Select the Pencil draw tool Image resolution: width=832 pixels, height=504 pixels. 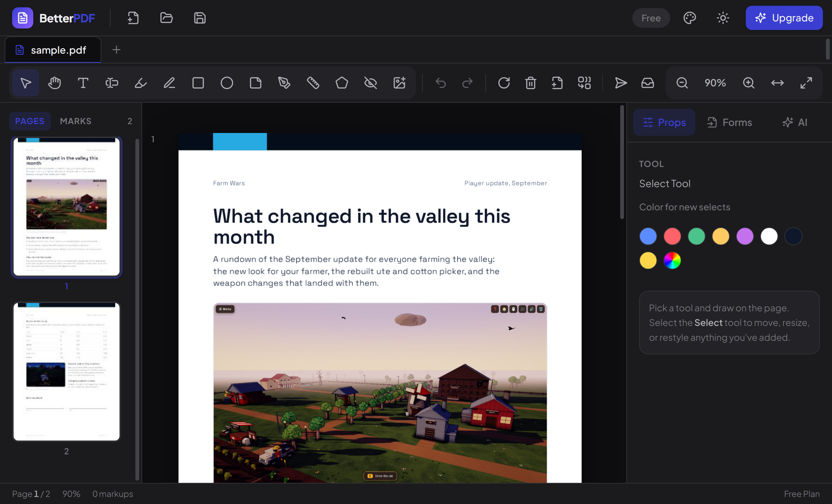[x=169, y=83]
